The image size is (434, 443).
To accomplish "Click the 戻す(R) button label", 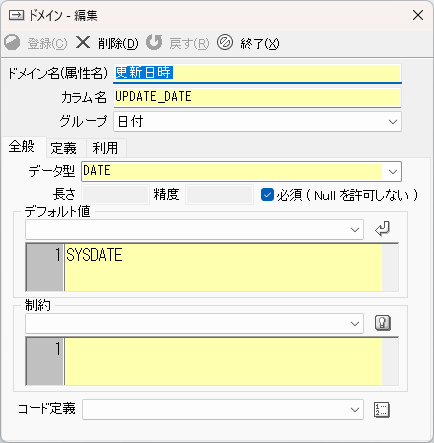I will 189,44.
